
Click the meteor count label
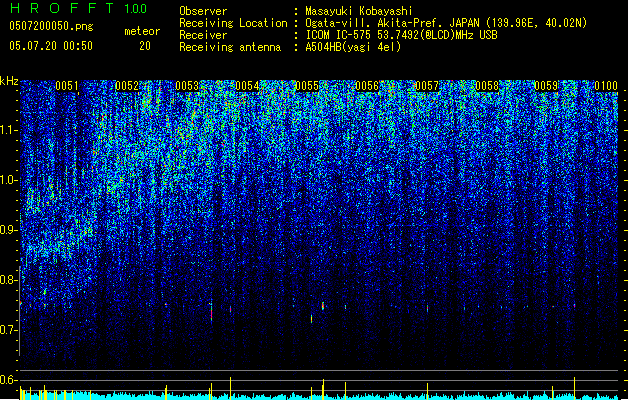click(142, 31)
